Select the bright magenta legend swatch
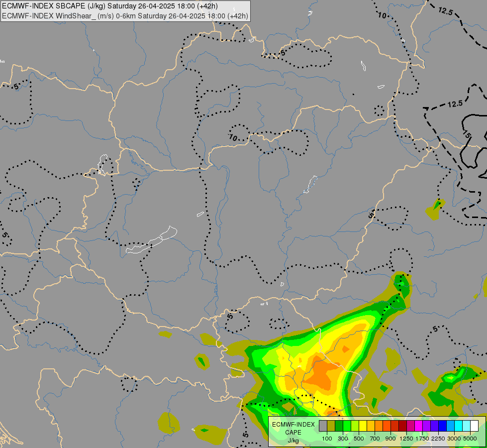Viewport: 487px width, 448px height. coord(418,426)
